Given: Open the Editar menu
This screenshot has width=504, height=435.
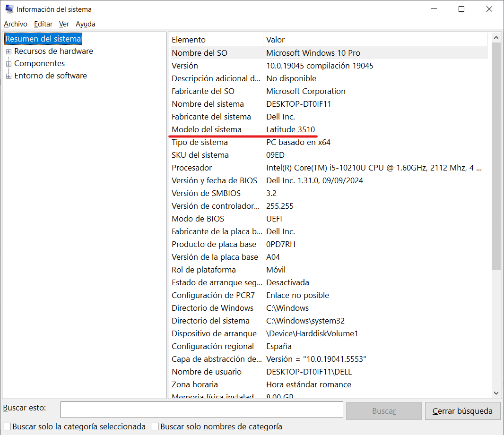Looking at the screenshot, I should point(43,24).
